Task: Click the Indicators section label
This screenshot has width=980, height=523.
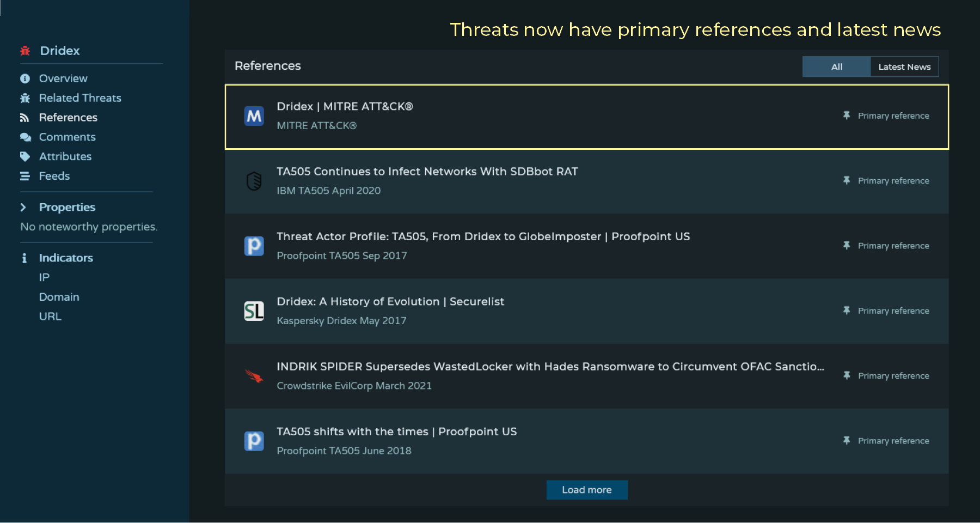Action: coord(66,258)
